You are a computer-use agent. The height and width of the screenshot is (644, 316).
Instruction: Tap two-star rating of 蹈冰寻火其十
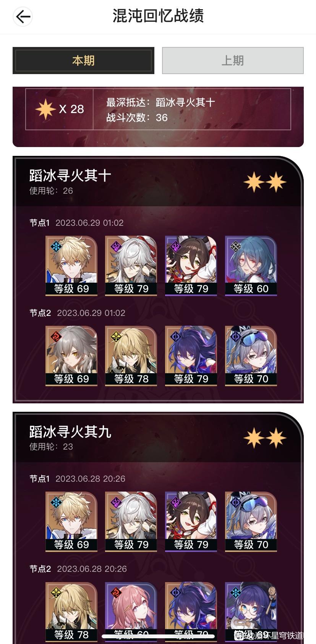(x=265, y=182)
